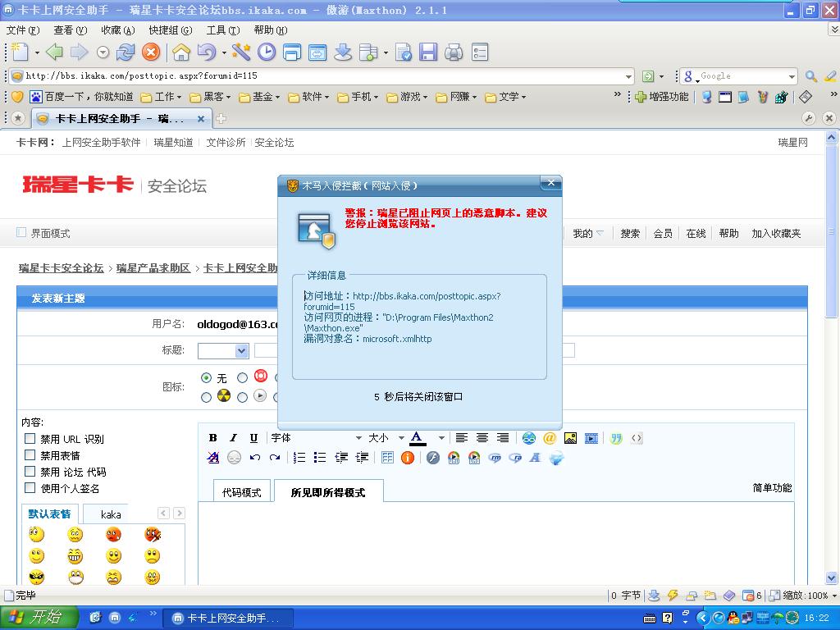Image resolution: width=840 pixels, height=630 pixels.
Task: Open the 文件(F) menu
Action: 22,30
